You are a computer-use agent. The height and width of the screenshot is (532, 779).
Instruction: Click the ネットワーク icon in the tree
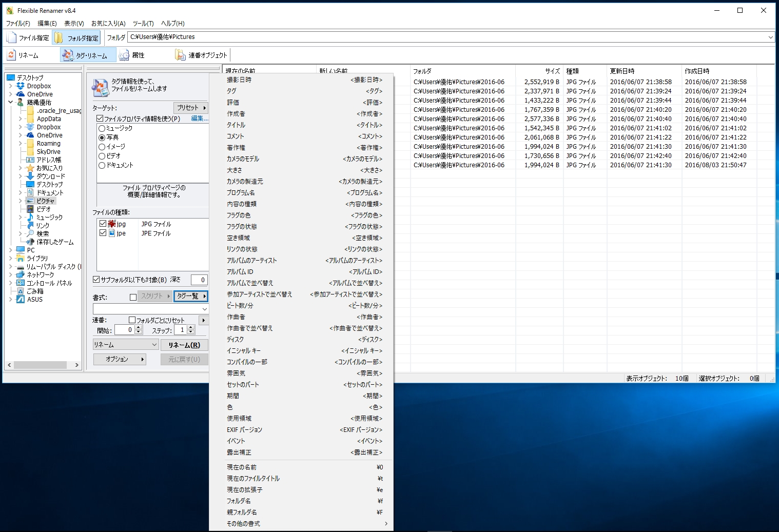pos(21,275)
